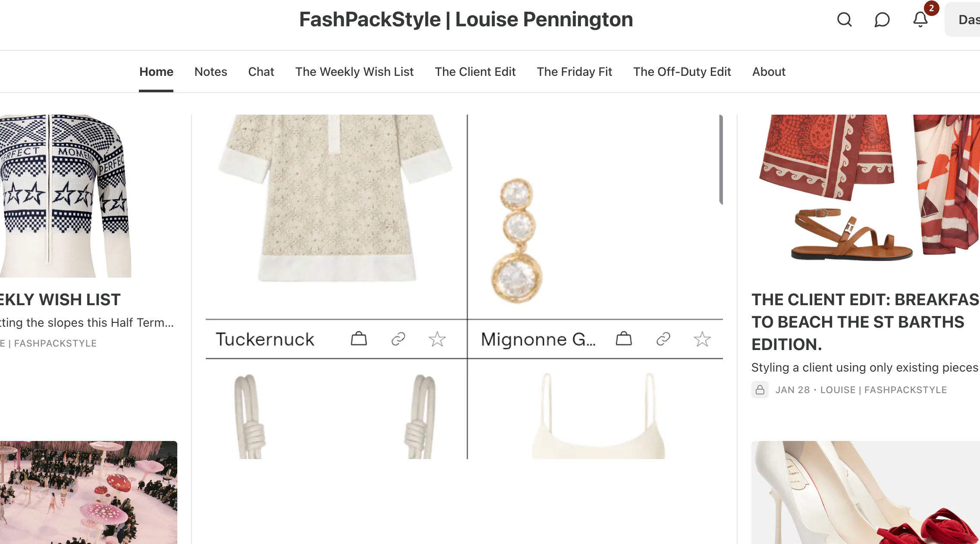Favorite the Tuckernuck item with star
This screenshot has width=980, height=544.
click(437, 339)
